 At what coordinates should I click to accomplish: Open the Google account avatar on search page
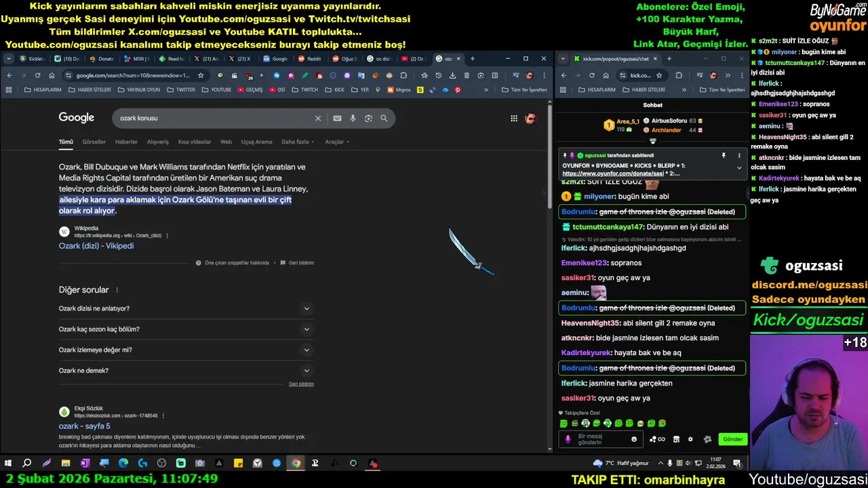click(531, 119)
